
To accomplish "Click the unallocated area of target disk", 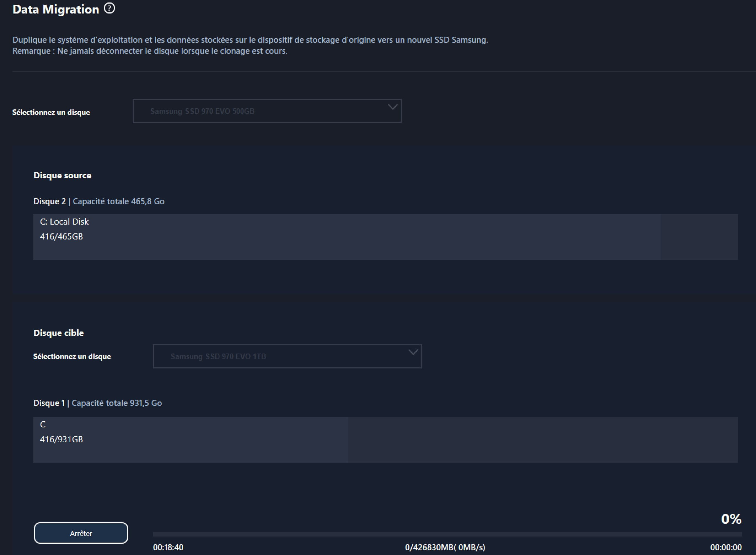I will click(x=543, y=440).
